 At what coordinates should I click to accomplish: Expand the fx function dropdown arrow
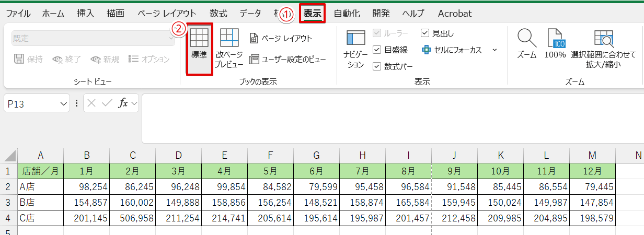(x=134, y=103)
